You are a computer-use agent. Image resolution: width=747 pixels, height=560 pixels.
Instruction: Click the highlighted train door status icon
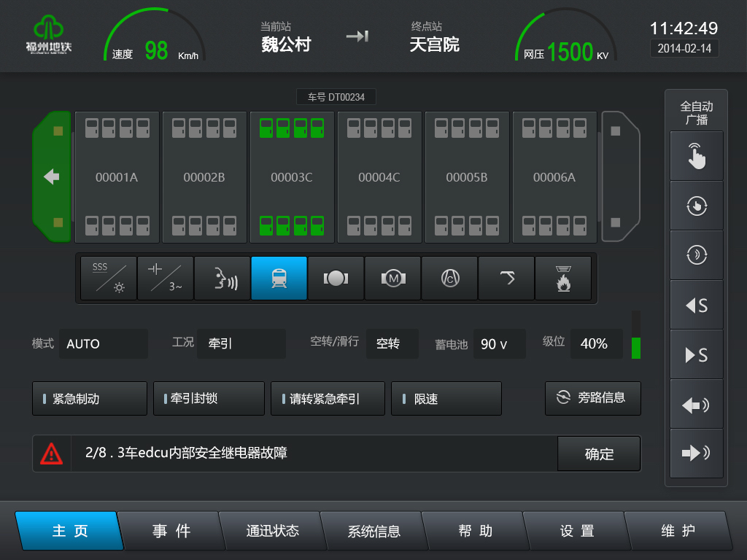tap(279, 278)
